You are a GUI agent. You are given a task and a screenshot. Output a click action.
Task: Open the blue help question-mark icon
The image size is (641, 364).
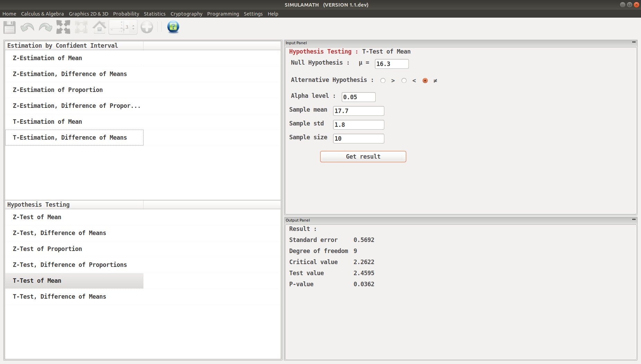pos(173,27)
